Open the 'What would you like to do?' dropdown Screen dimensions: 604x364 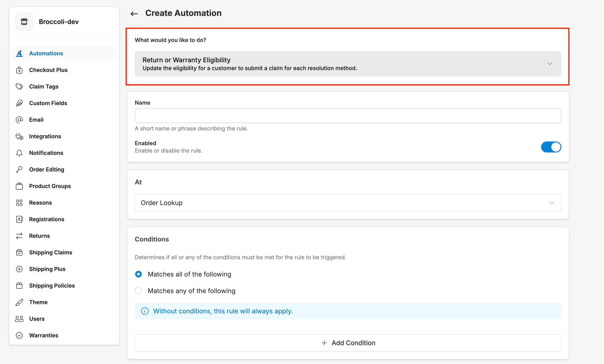(x=348, y=64)
